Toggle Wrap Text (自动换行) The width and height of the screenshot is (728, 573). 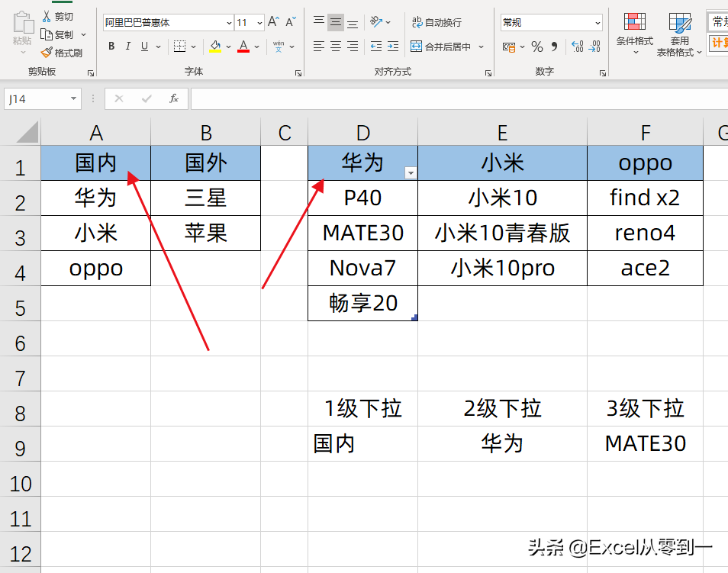pyautogui.click(x=436, y=22)
